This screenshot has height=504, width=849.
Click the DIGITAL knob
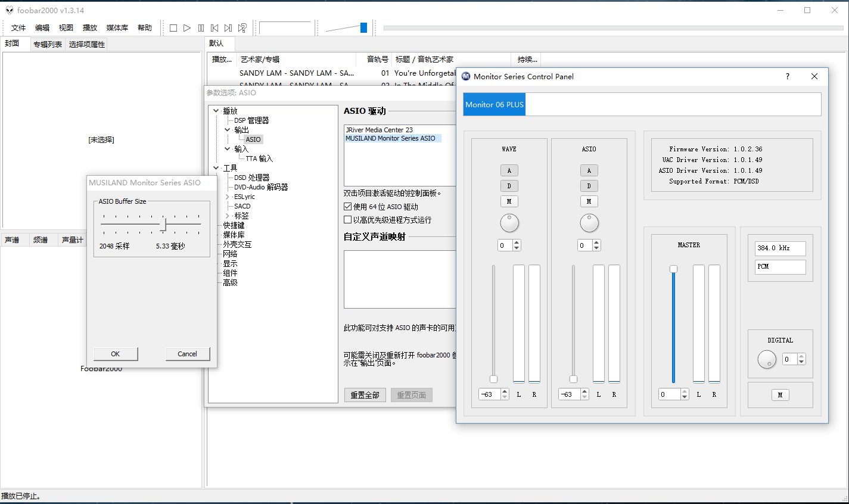[767, 359]
